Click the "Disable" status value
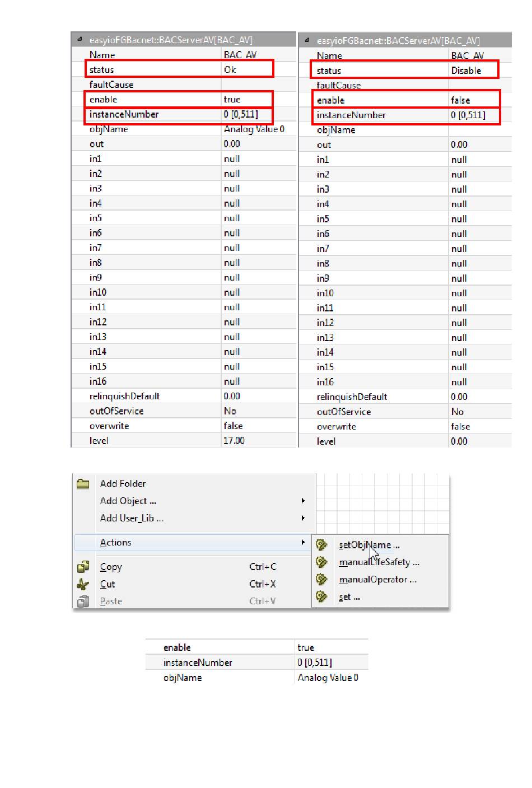Screen dimensions: 532x788 (466, 71)
